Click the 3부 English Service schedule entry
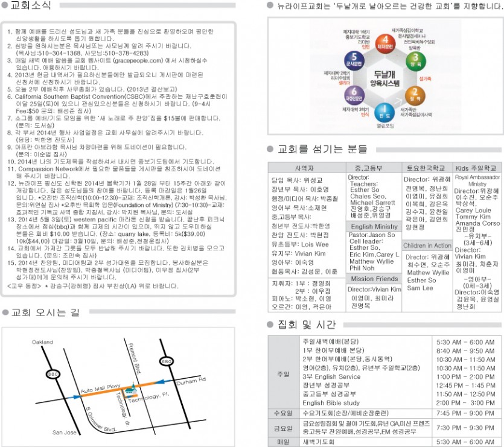 click(x=331, y=376)
